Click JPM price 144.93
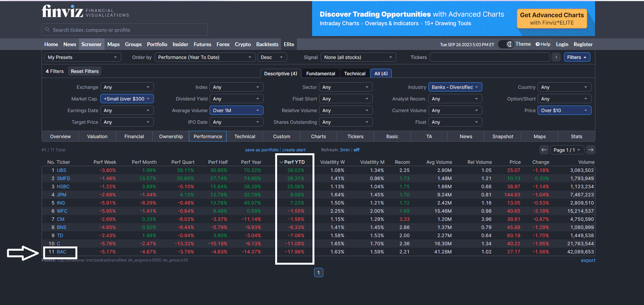Screen dimensions: 644x305 [x=512, y=194]
